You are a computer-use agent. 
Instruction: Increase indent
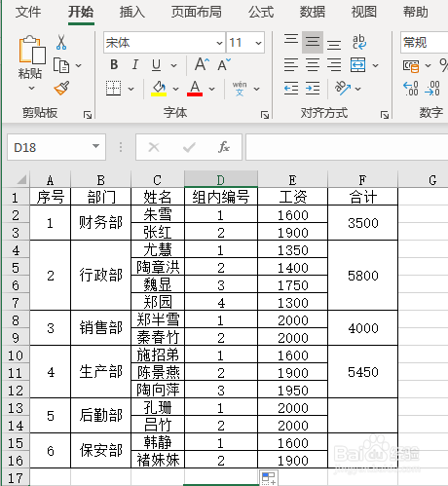(x=313, y=89)
